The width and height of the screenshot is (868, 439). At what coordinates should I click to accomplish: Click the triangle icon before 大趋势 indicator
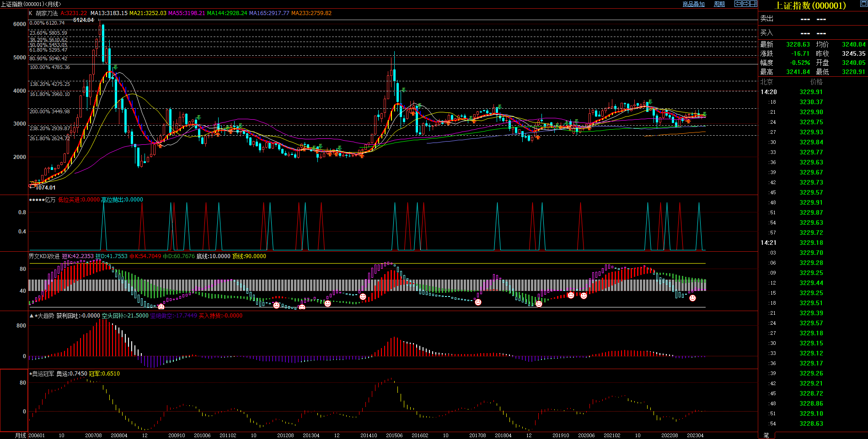click(x=32, y=316)
